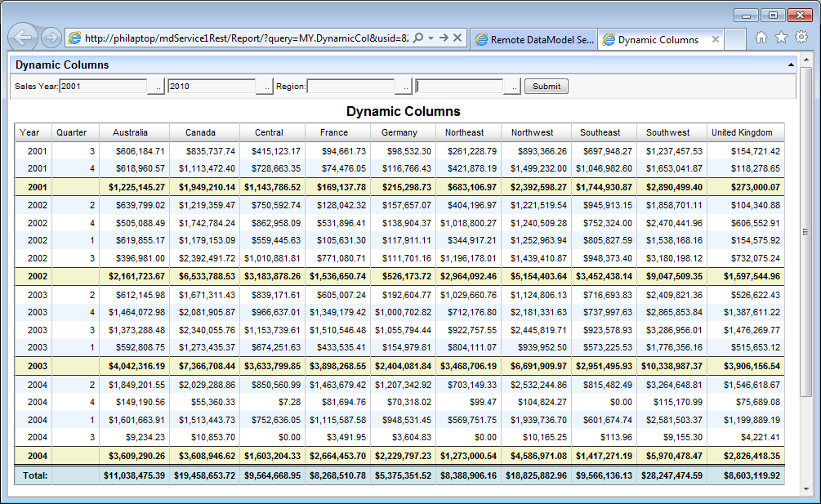This screenshot has width=821, height=504.
Task: Click the search magnifier icon in address bar
Action: 417,38
